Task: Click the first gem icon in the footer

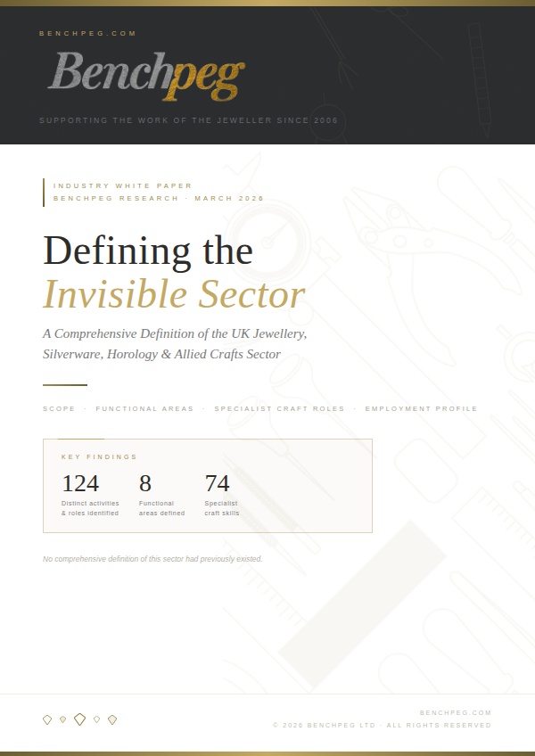Action: click(x=47, y=719)
